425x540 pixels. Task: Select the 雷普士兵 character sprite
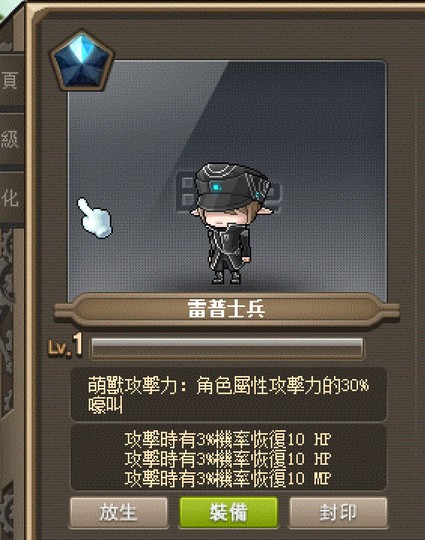pyautogui.click(x=231, y=223)
